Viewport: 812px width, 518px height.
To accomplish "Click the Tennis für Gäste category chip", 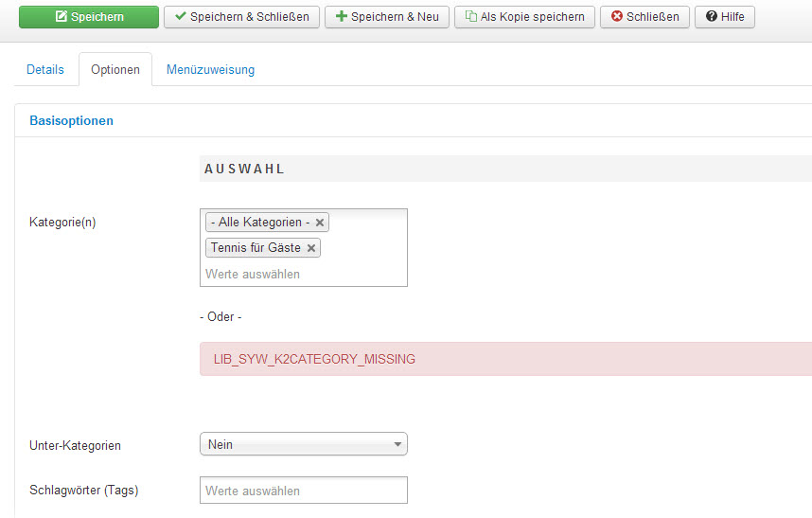I will tap(256, 248).
